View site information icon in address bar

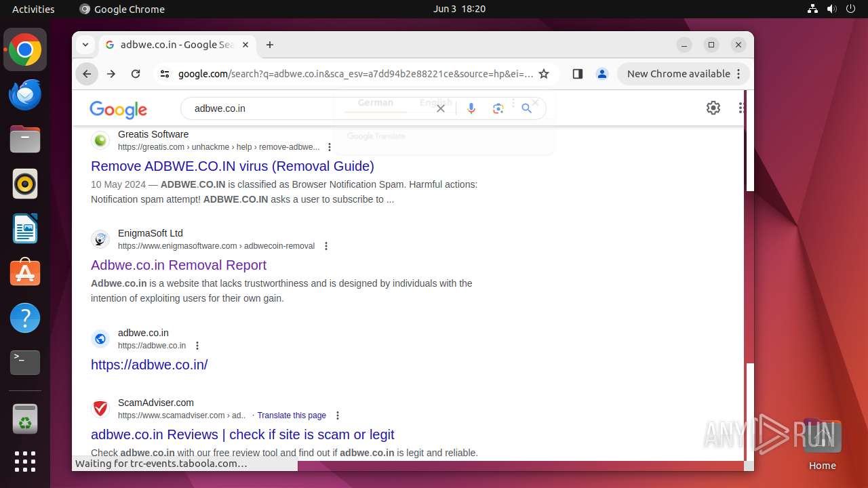pos(165,74)
